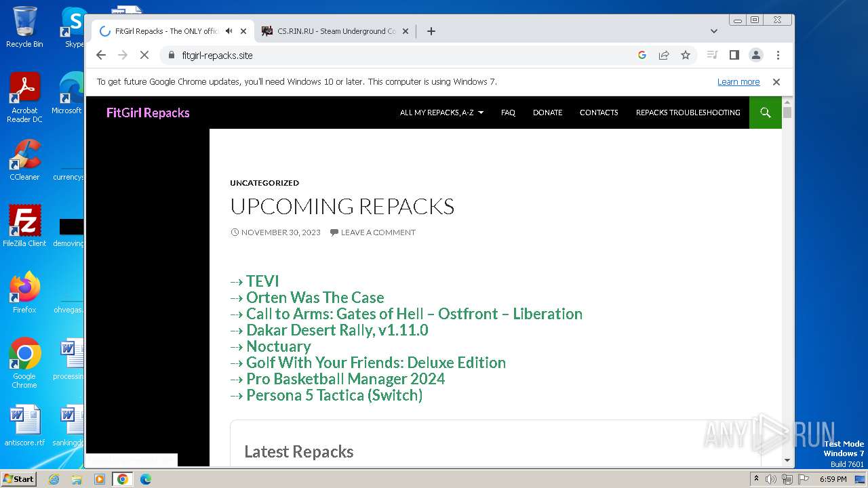
Task: Mute the FitGirl Repacks tab audio
Action: pos(229,31)
